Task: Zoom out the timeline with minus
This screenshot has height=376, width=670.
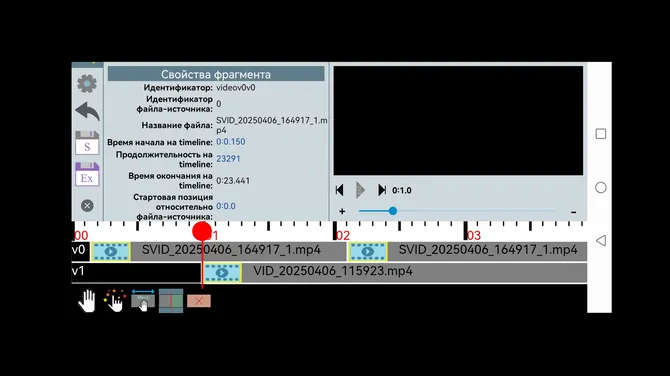Action: pyautogui.click(x=573, y=212)
